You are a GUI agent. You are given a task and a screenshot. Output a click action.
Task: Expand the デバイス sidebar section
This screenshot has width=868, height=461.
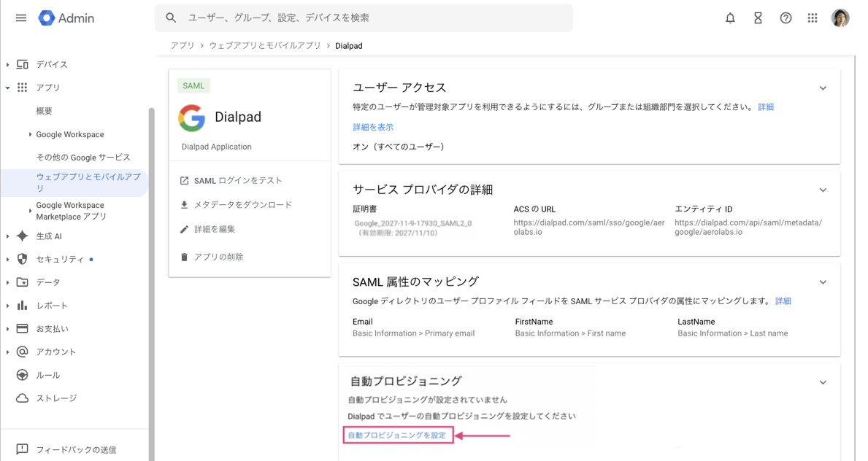tap(8, 64)
